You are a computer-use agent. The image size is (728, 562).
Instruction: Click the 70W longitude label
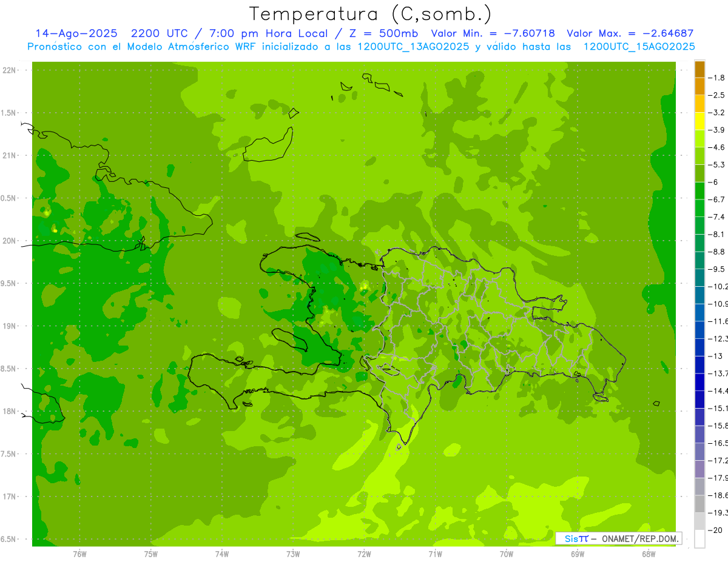tap(507, 554)
